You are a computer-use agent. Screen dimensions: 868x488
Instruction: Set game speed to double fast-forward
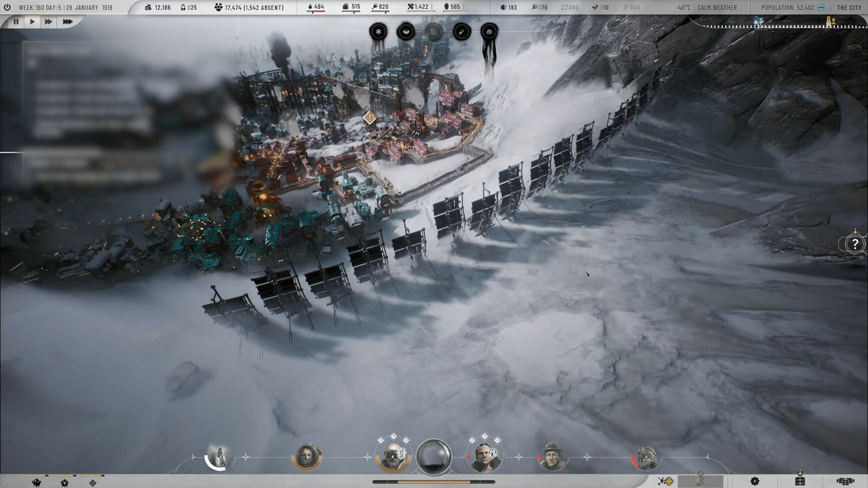click(x=49, y=21)
